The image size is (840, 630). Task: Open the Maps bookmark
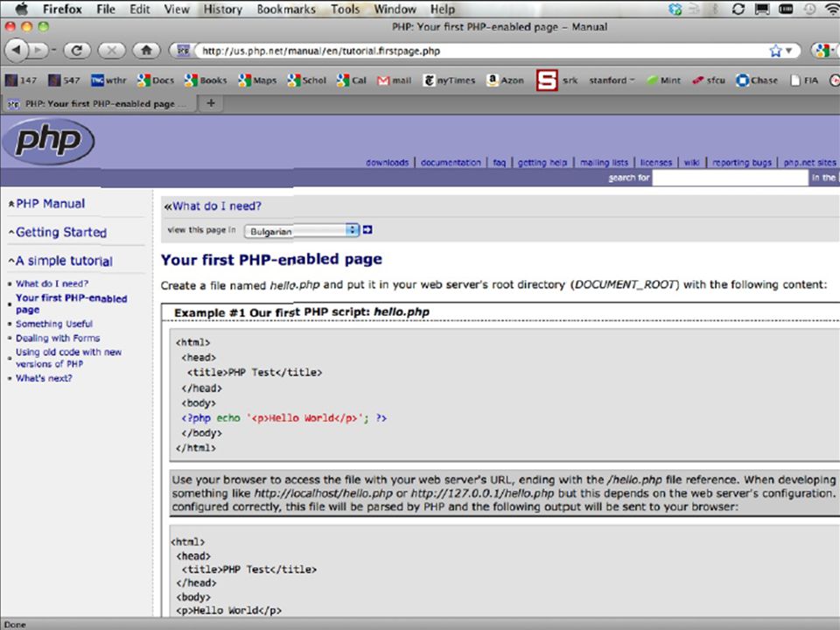257,80
